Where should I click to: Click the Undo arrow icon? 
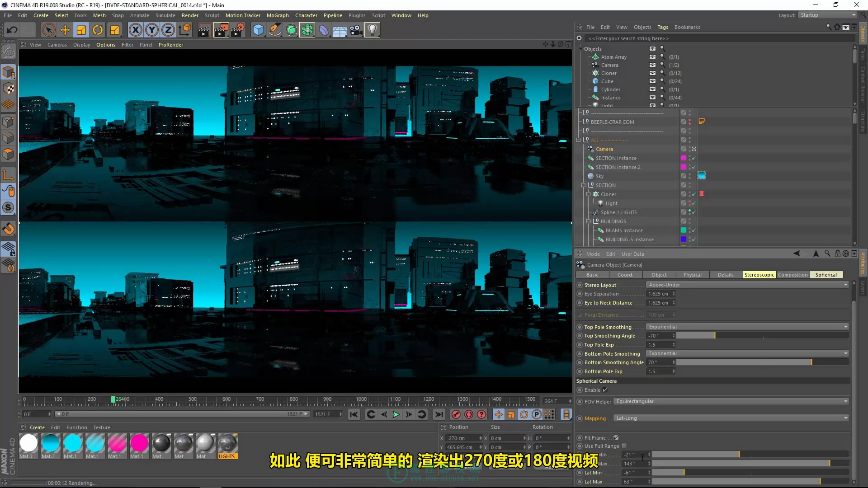click(x=12, y=30)
